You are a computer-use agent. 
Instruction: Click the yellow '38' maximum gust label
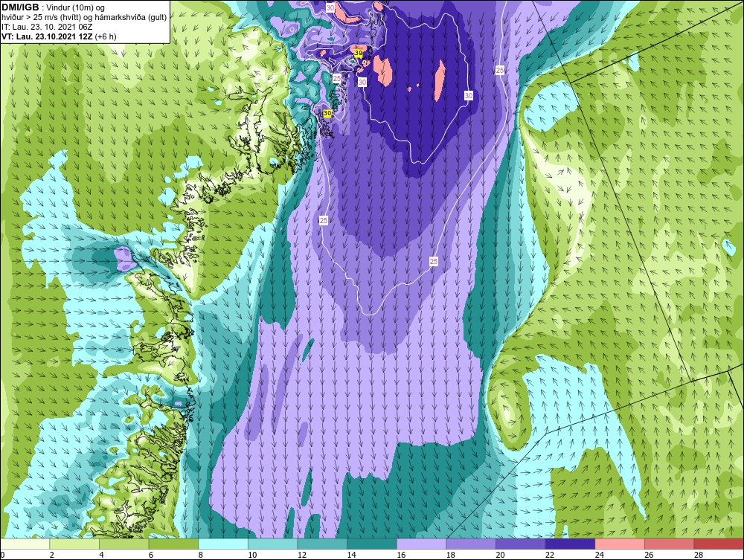[359, 54]
